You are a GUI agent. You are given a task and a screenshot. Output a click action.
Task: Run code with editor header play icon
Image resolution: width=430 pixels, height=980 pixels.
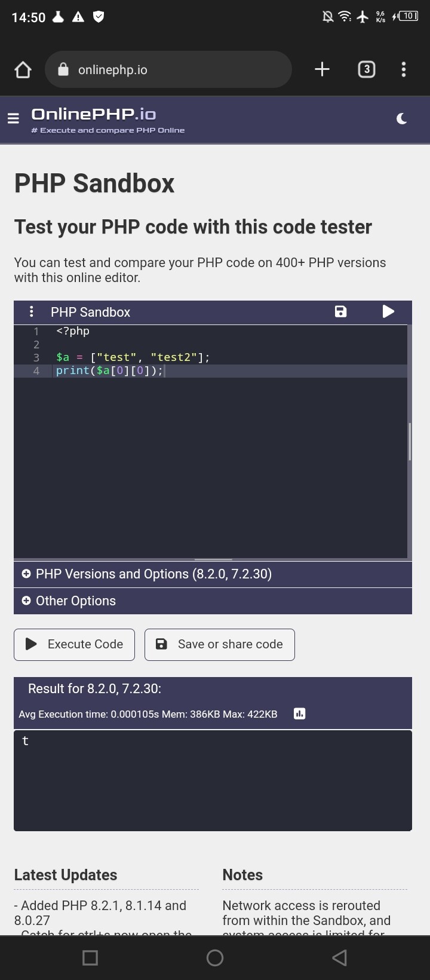[x=388, y=311]
